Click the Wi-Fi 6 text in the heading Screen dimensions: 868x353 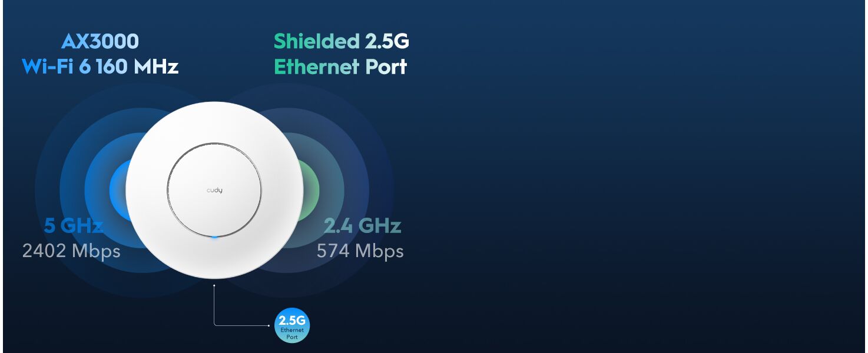tap(57, 66)
